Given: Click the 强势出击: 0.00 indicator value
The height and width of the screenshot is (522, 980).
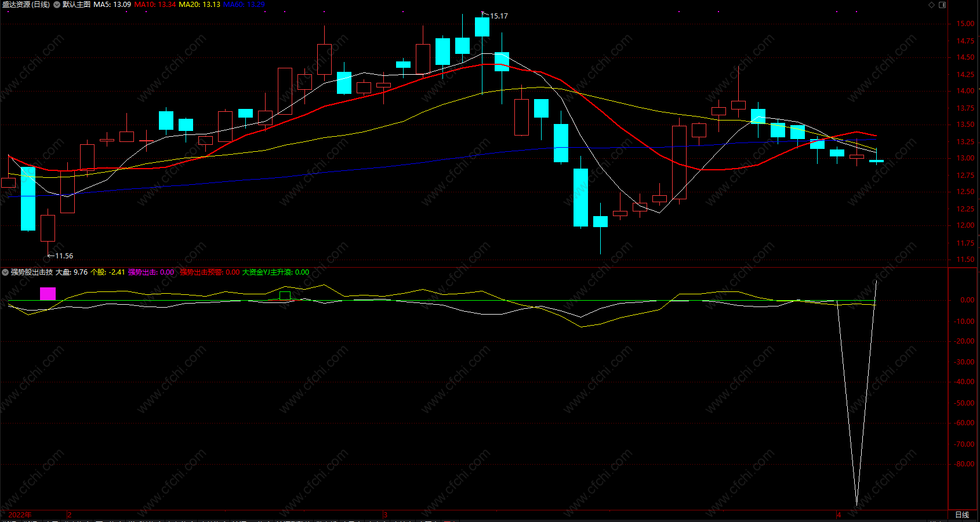Looking at the screenshot, I should pos(151,272).
